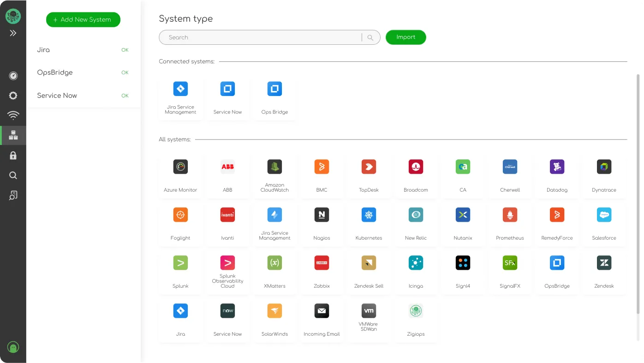The height and width of the screenshot is (363, 644).
Task: Select the VMWare SDWan system tile
Action: (369, 321)
